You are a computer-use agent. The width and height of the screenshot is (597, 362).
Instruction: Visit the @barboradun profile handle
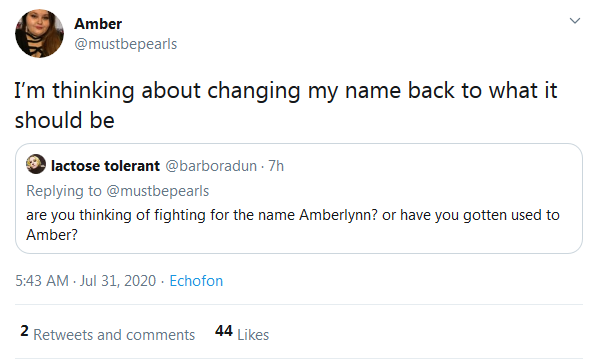211,166
